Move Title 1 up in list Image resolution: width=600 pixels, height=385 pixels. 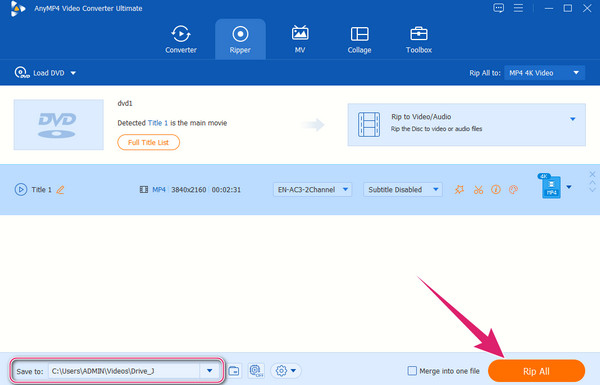pyautogui.click(x=592, y=183)
